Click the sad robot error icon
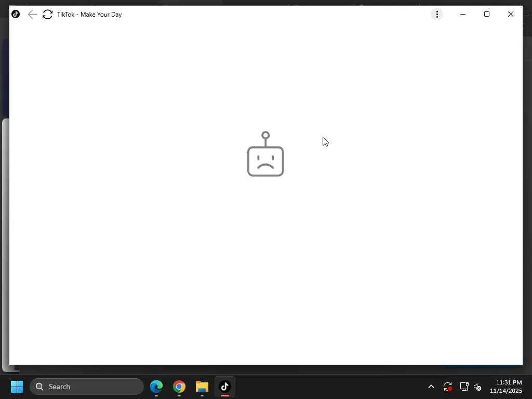Viewport: 532px width, 399px height. click(x=265, y=154)
